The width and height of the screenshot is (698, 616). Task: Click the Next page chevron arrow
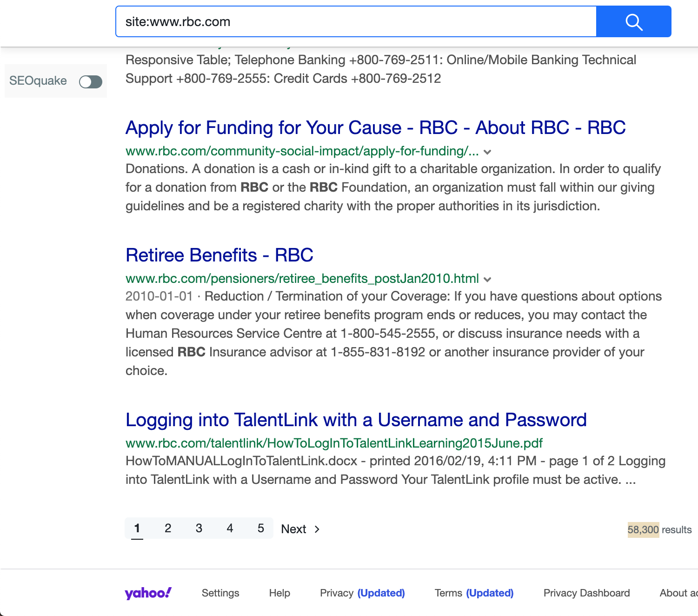coord(317,529)
